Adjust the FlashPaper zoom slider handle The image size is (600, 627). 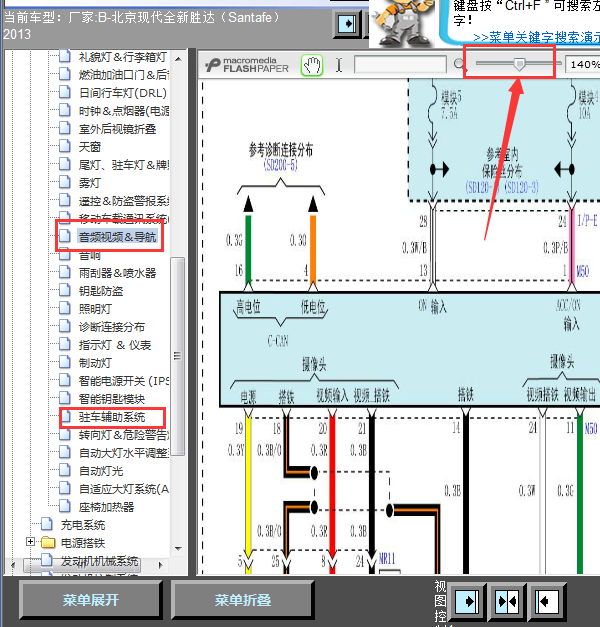[x=519, y=64]
